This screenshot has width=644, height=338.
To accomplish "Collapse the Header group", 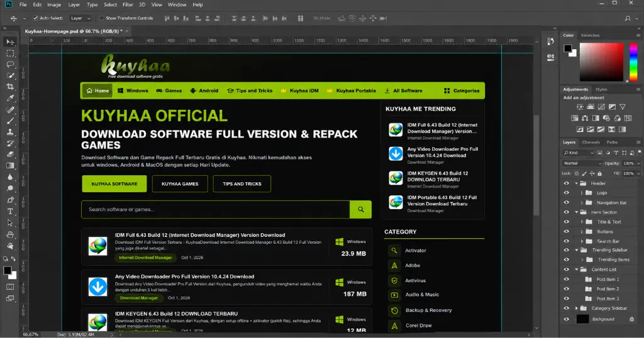I will [x=576, y=183].
